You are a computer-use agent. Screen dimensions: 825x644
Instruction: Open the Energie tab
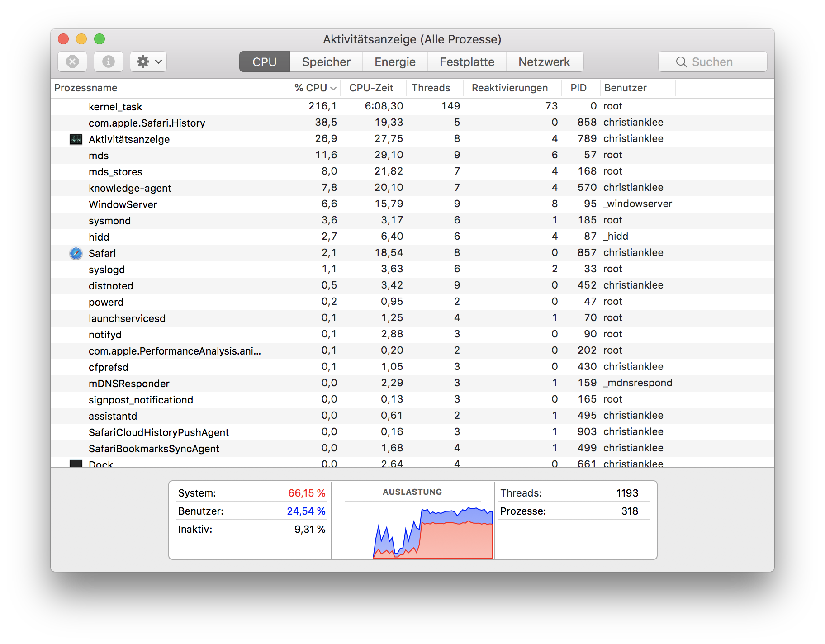pyautogui.click(x=395, y=62)
